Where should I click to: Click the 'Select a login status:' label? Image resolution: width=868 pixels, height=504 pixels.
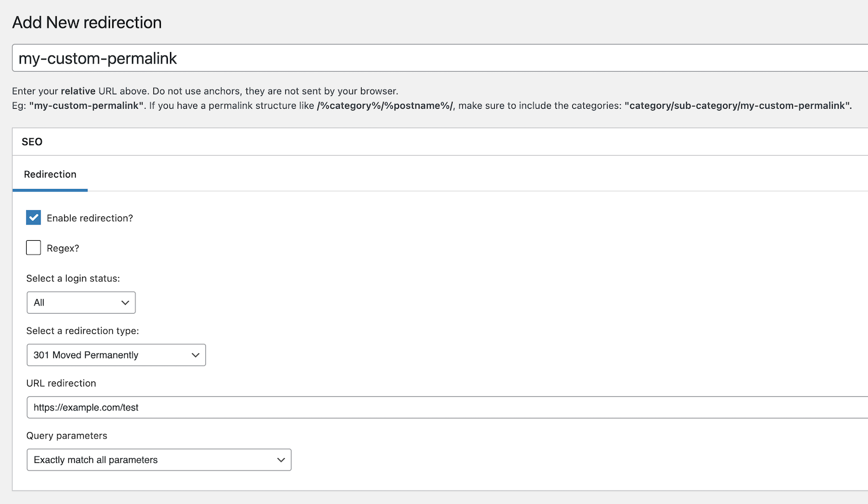(x=73, y=278)
